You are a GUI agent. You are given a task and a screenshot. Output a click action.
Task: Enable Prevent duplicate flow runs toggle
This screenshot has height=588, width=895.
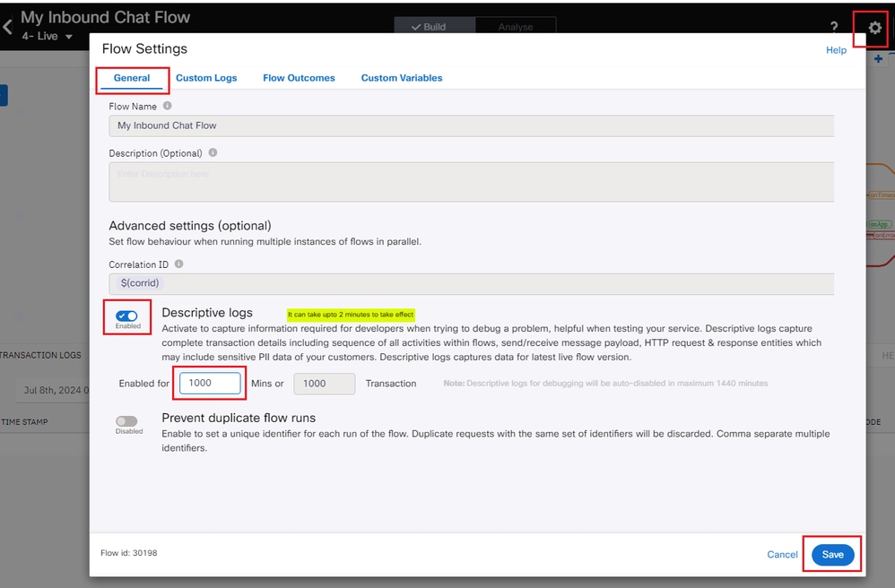pyautogui.click(x=126, y=421)
